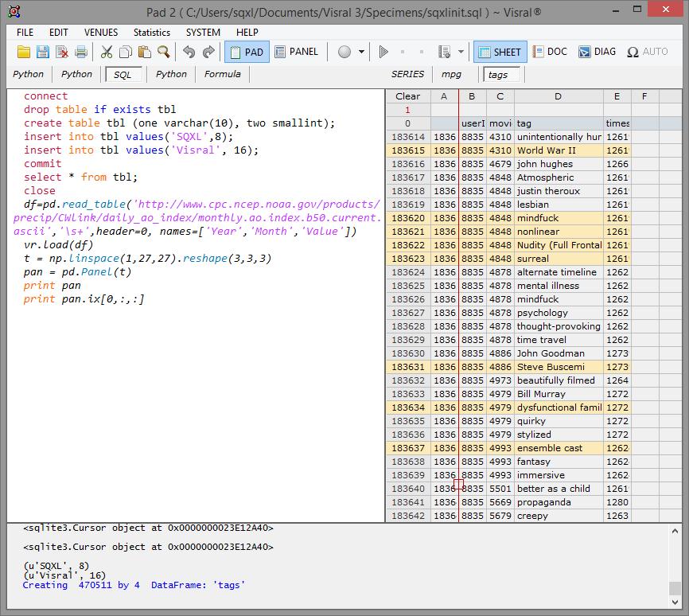Screen dimensions: 689x616
Task: Click the DIAG view button
Action: tap(597, 52)
